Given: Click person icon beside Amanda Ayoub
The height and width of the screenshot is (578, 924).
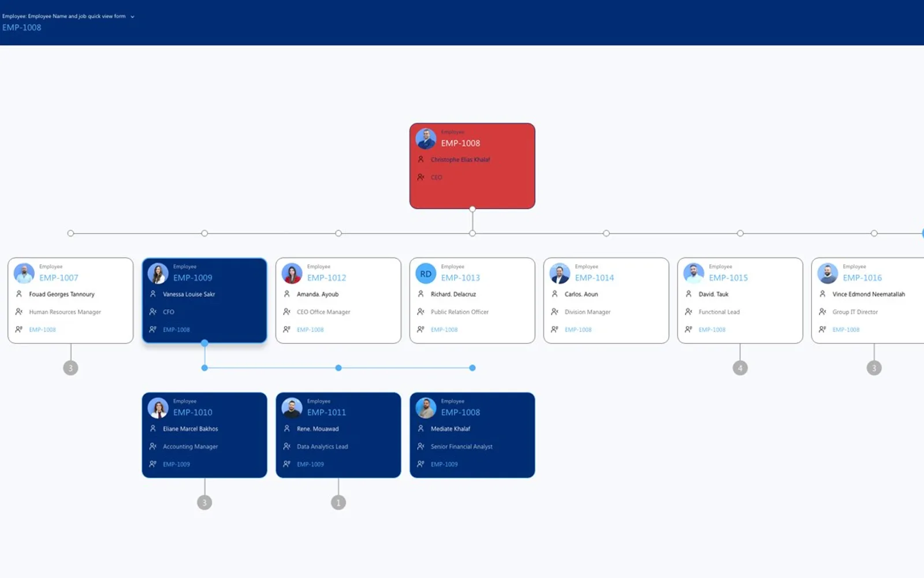Looking at the screenshot, I should coord(287,294).
